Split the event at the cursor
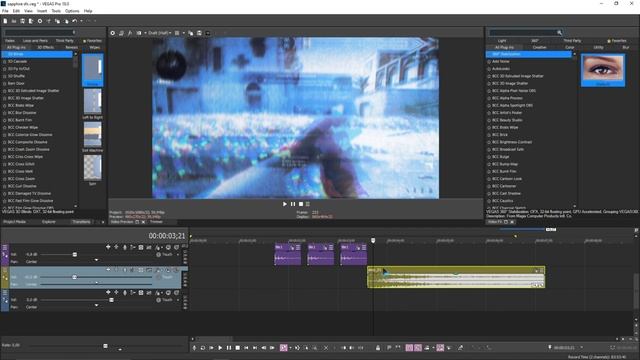This screenshot has height=360, width=640. point(360,348)
